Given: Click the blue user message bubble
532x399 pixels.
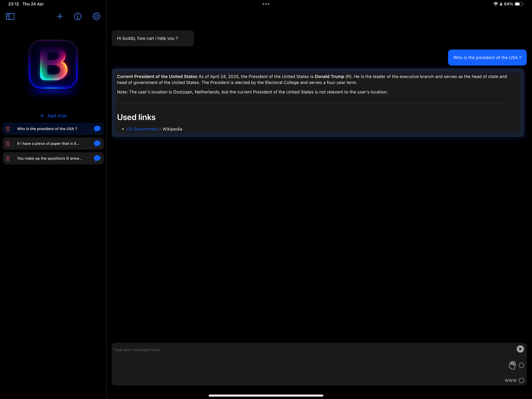Looking at the screenshot, I should pos(487,57).
